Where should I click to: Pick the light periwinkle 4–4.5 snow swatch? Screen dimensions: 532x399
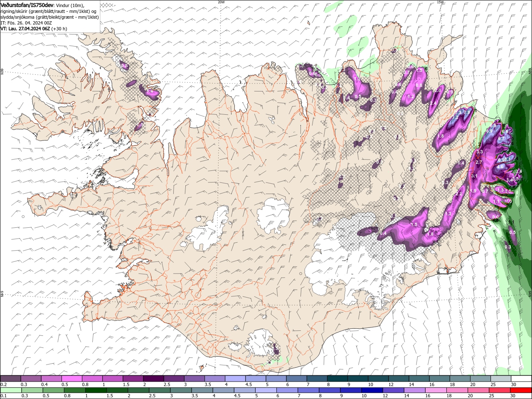(x=235, y=379)
